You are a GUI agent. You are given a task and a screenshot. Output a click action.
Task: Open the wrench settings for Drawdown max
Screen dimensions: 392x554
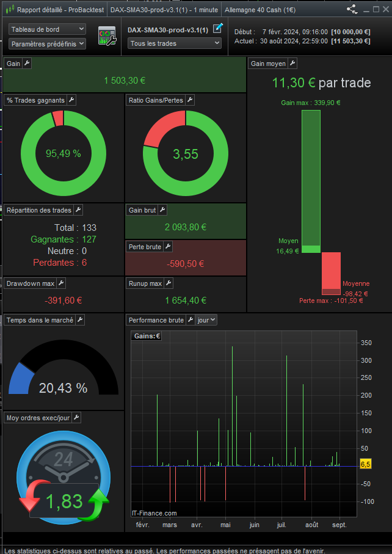coord(62,283)
